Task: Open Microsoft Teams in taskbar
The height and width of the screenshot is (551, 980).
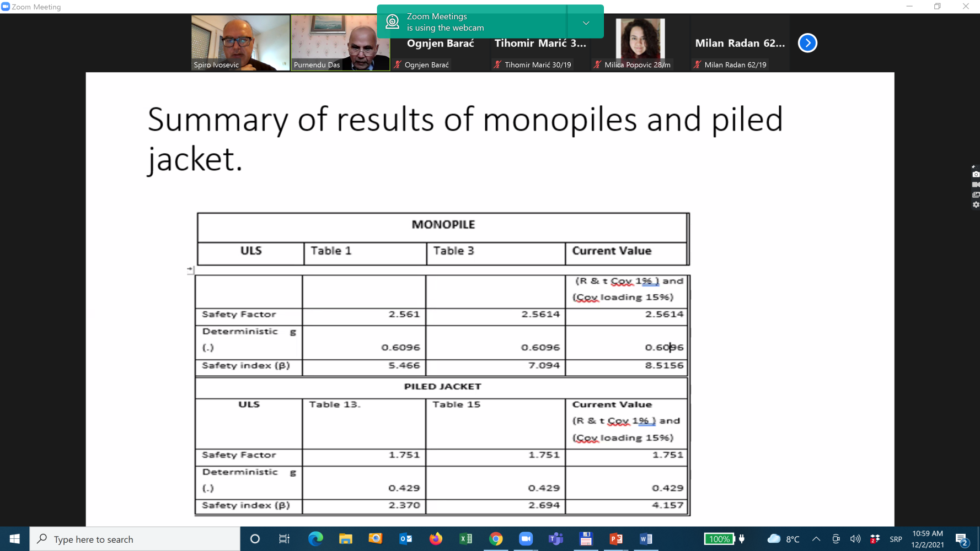Action: click(555, 539)
